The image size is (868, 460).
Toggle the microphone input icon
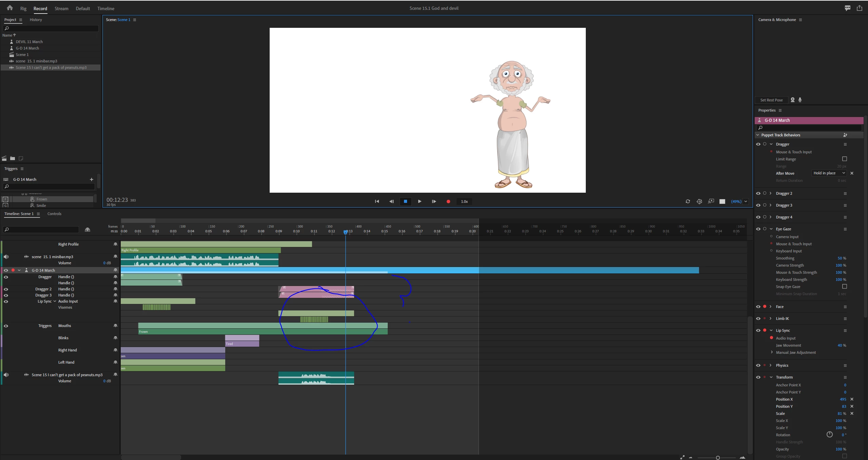800,100
